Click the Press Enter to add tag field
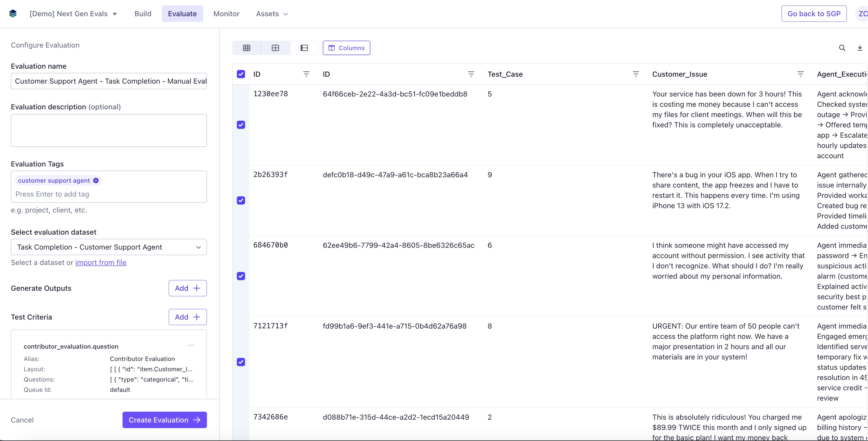This screenshot has width=868, height=441. 109,195
